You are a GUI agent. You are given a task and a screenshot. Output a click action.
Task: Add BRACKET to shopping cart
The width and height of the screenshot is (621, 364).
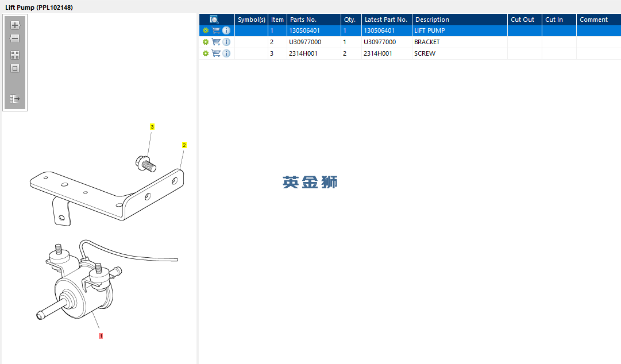tap(216, 42)
